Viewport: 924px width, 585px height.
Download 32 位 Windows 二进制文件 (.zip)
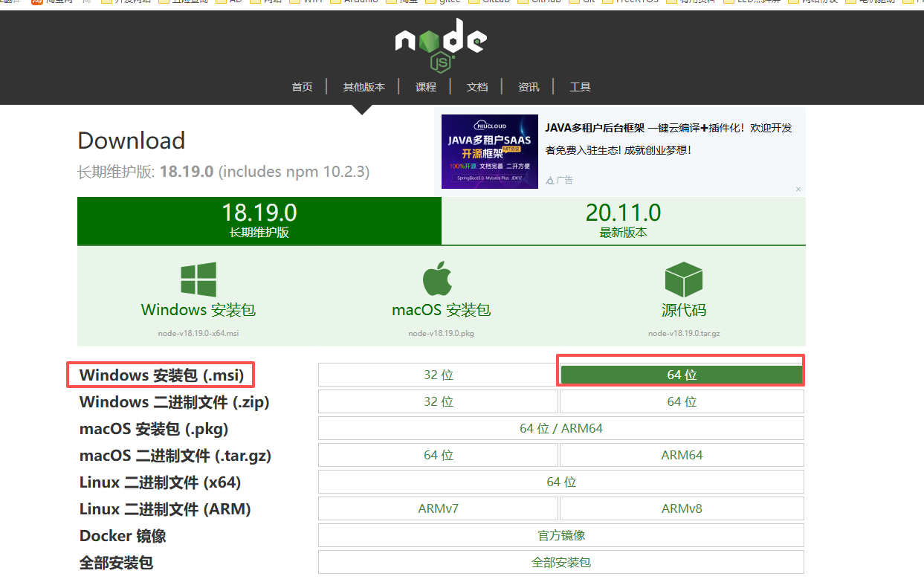click(438, 401)
